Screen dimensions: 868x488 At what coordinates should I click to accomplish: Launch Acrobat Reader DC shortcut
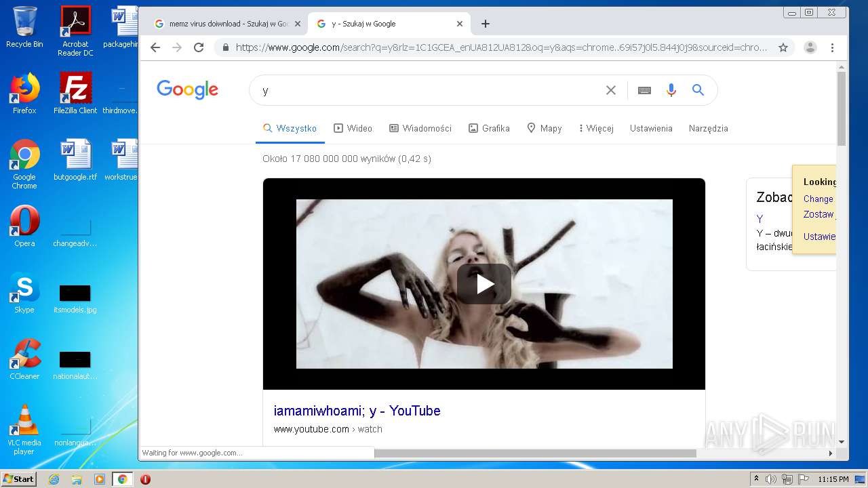(75, 31)
